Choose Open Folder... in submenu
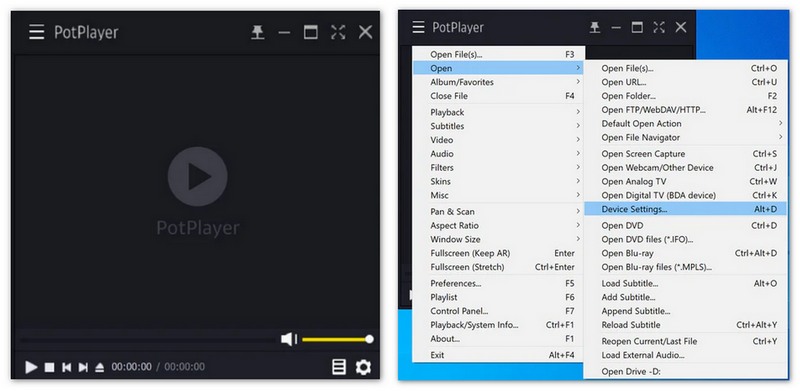Screen dimensions: 800x391 click(685, 95)
